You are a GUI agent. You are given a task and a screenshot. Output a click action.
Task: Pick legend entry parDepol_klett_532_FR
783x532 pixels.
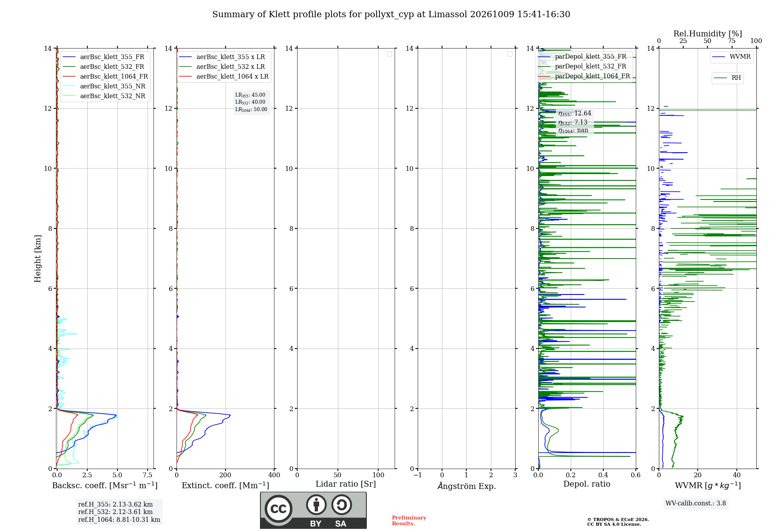[582, 66]
